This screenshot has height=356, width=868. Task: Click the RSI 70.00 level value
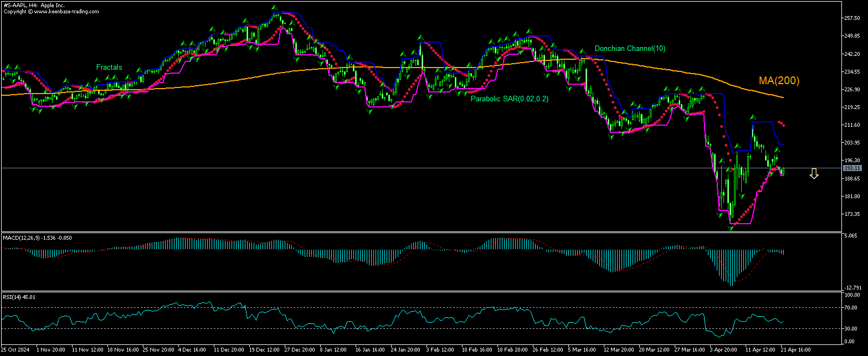pos(850,307)
